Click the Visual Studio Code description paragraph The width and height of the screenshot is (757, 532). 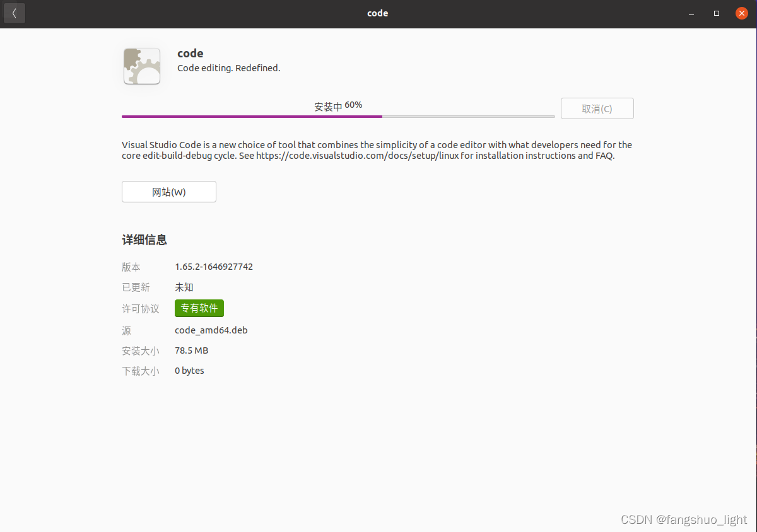[x=377, y=150]
